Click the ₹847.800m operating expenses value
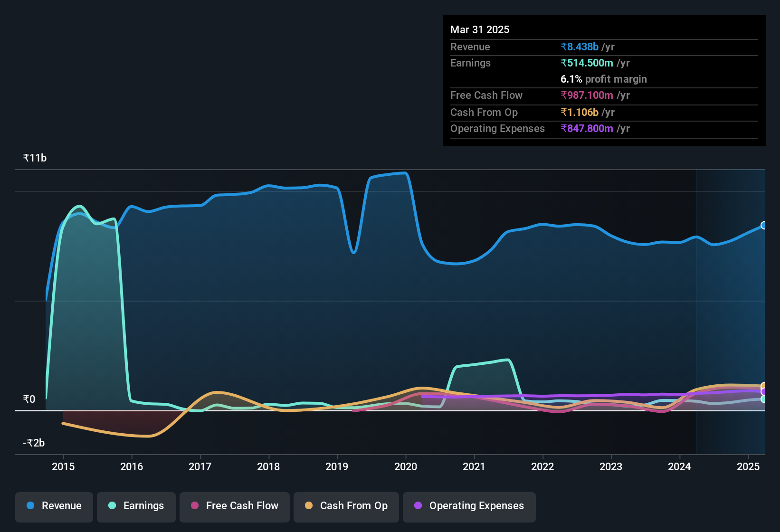Screen dimensions: 780x532 (x=587, y=128)
